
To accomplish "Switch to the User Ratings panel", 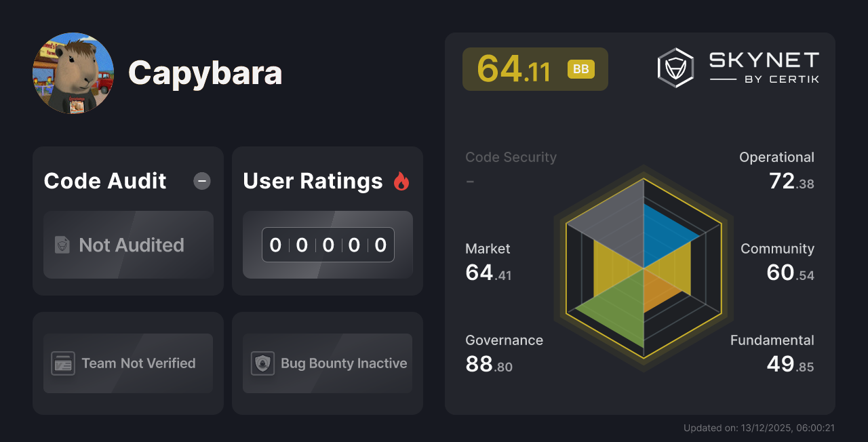I will click(x=313, y=180).
